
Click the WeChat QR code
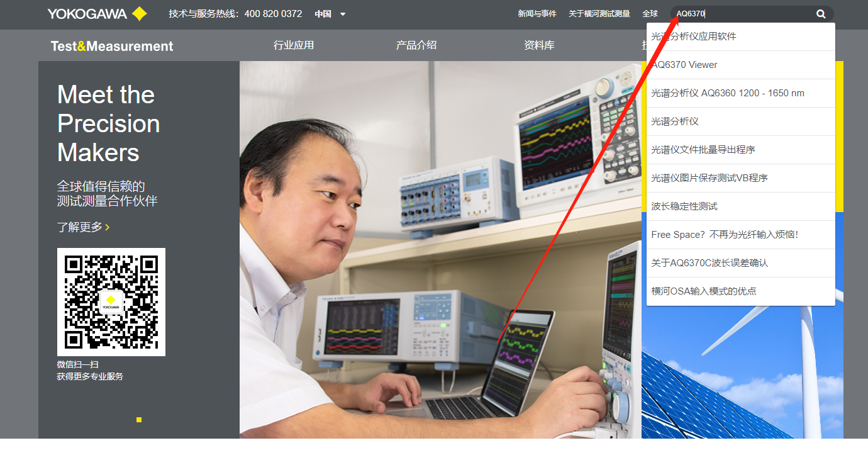(x=111, y=301)
